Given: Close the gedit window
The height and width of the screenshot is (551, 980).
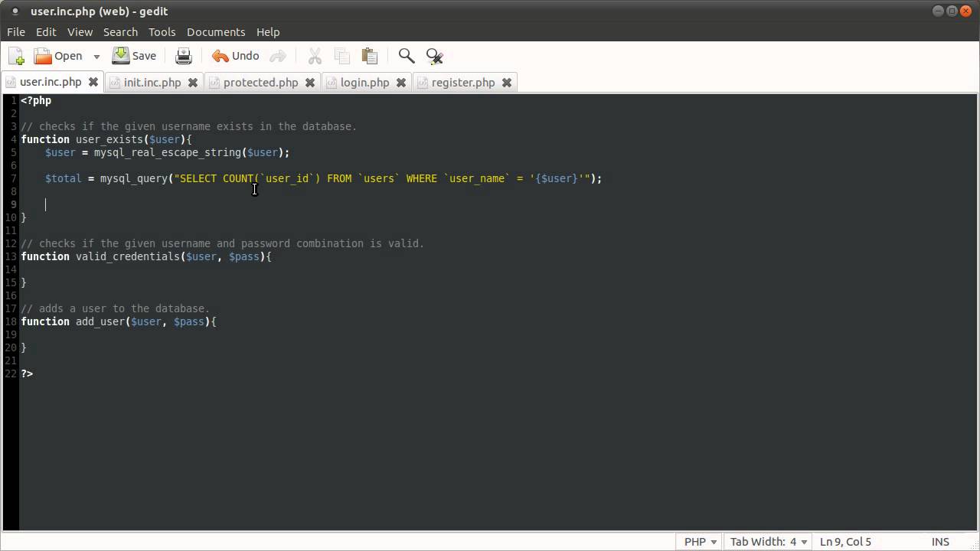Looking at the screenshot, I should [965, 11].
